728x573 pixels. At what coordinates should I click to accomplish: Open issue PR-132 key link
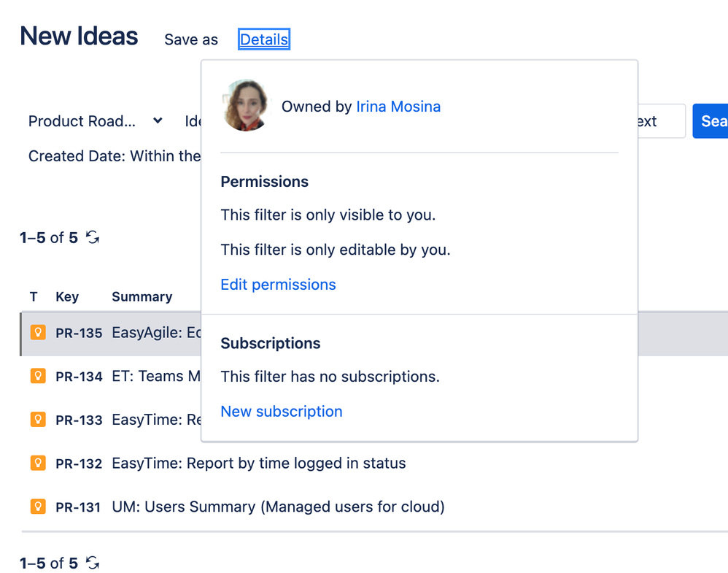click(x=79, y=464)
